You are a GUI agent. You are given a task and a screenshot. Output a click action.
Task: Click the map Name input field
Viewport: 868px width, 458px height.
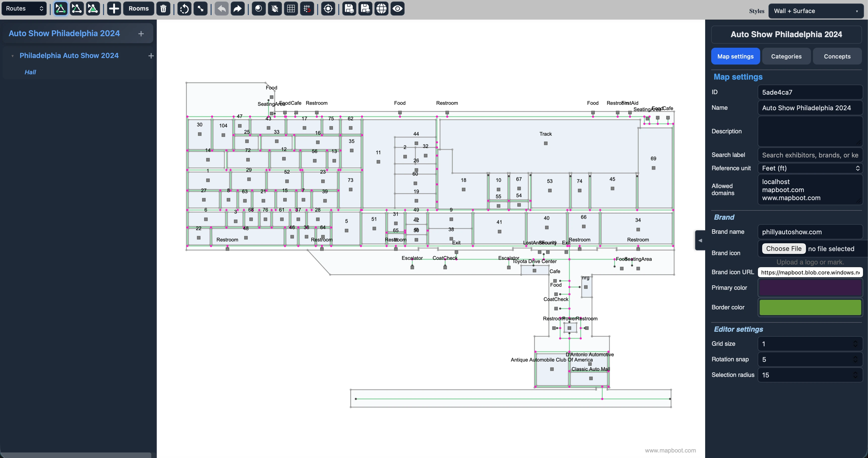(810, 108)
